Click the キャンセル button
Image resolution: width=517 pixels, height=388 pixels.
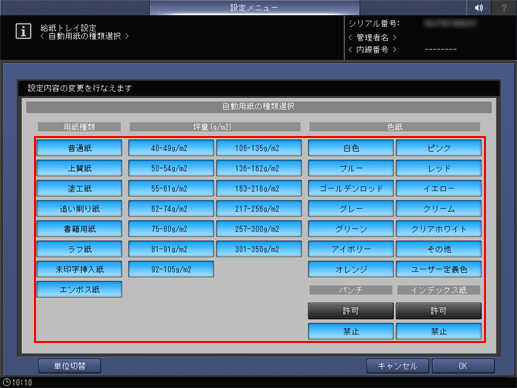tap(397, 366)
